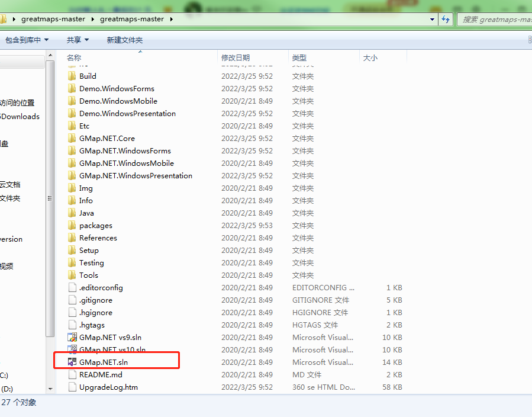
Task: Select the Build folder icon
Action: pyautogui.click(x=72, y=76)
